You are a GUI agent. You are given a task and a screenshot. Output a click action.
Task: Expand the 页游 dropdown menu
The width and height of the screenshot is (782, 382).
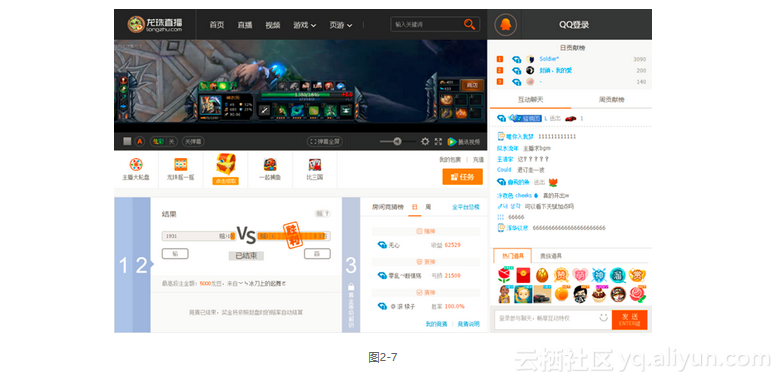point(341,25)
